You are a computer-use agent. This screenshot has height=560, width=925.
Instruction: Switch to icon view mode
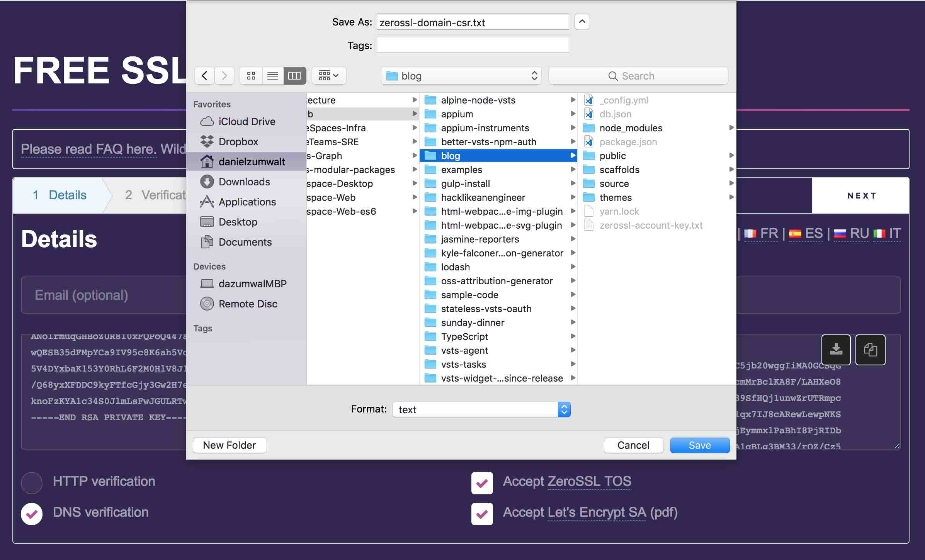(x=251, y=76)
